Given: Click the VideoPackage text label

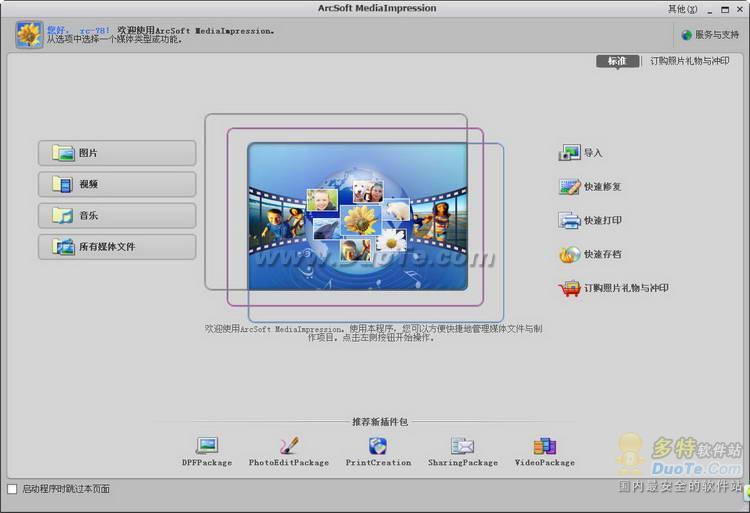Looking at the screenshot, I should click(x=545, y=463).
